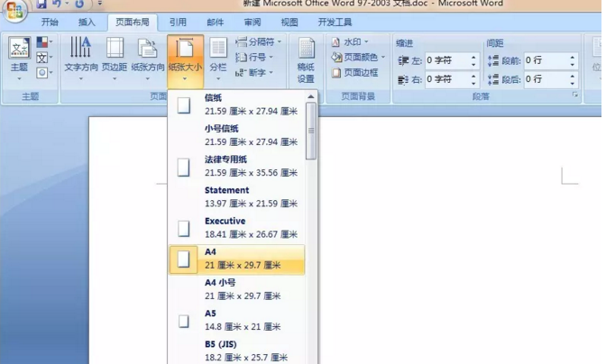606x364 pixels.
Task: Click the spacing-after icon beside 段后
Action: pos(493,80)
